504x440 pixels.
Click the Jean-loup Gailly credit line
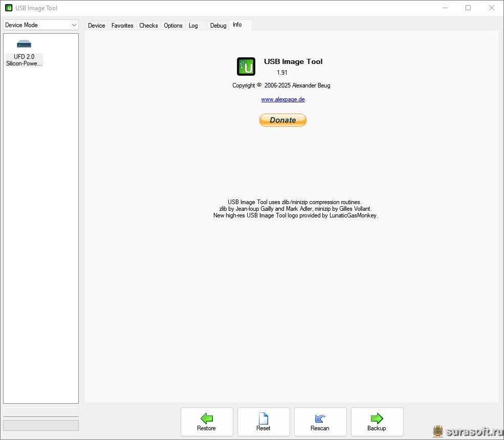(295, 209)
